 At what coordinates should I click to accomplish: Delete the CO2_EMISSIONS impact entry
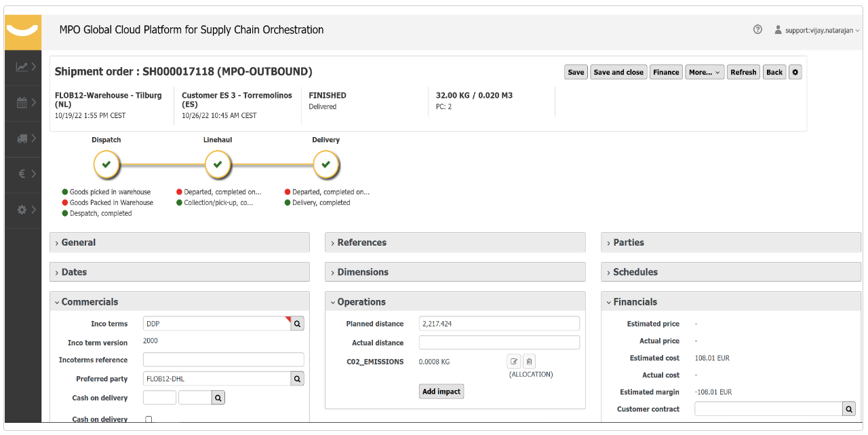(530, 362)
